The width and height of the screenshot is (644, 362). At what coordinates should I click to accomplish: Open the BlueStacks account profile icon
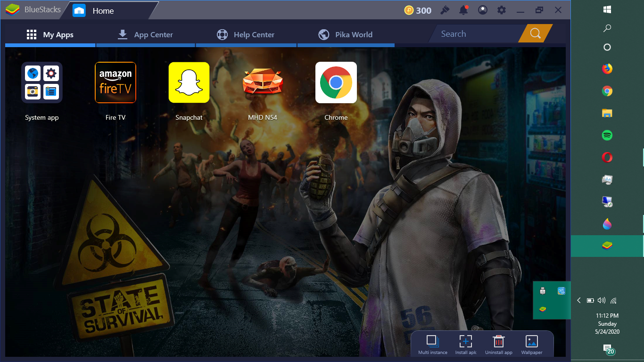483,10
